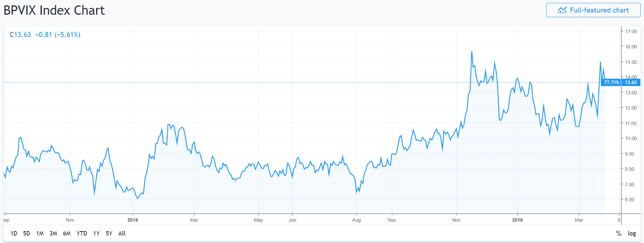Open the Full-featured chart button
Image resolution: width=644 pixels, height=243 pixels.
click(x=593, y=10)
